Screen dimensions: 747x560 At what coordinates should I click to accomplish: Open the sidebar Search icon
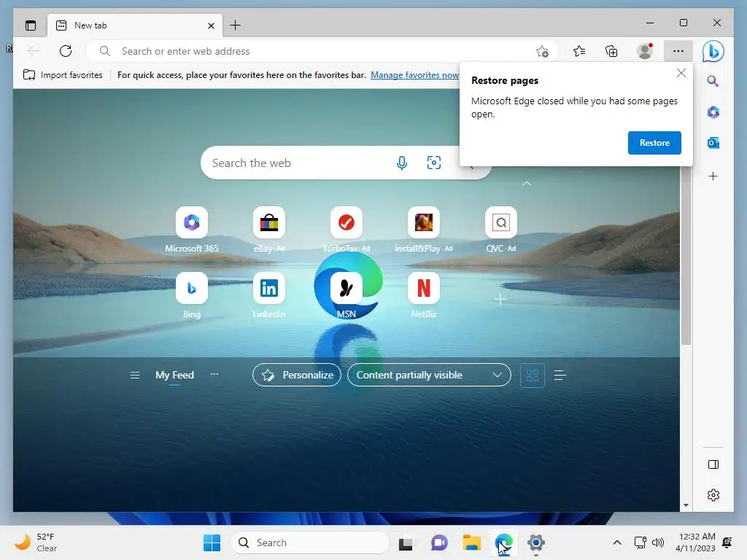[x=713, y=81]
